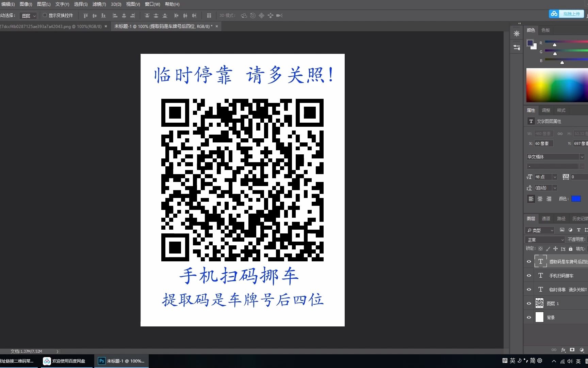Select 3D roll mode icon
The image size is (588, 368).
coord(253,16)
